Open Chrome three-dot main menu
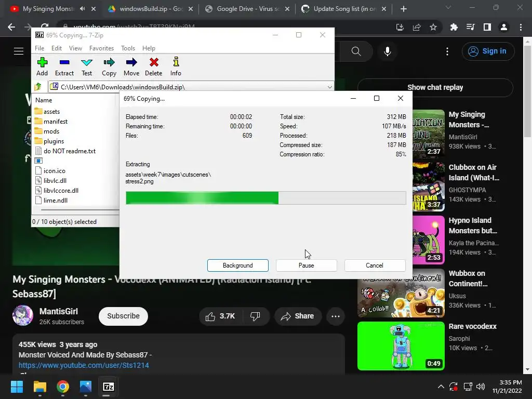 (521, 27)
